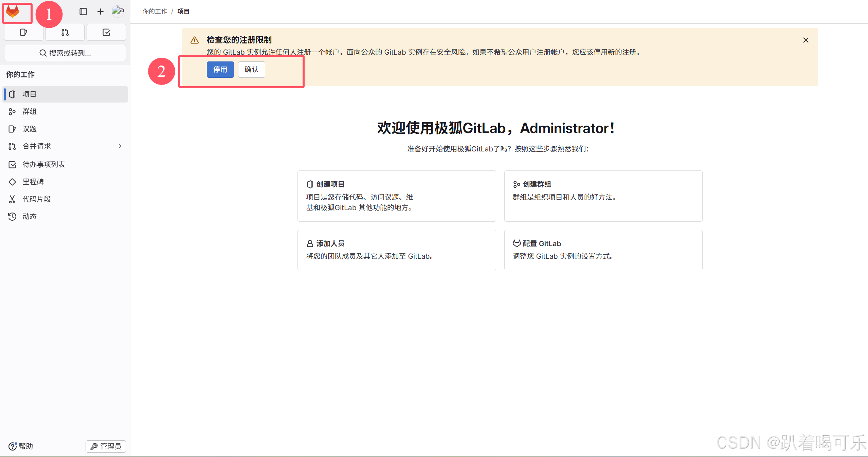Click the 确认 button in the alert
Screen dimensions: 868x457
click(x=251, y=69)
